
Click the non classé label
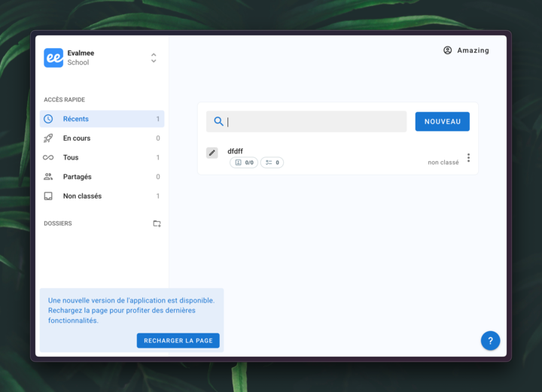443,163
